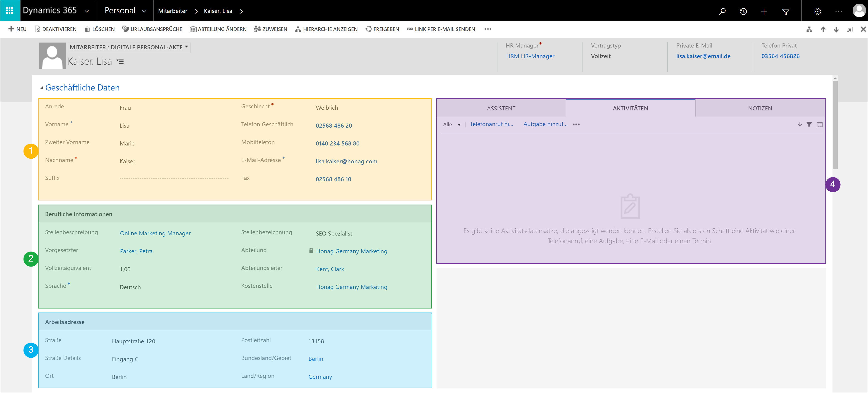The height and width of the screenshot is (393, 868).
Task: Open recently viewed items history icon
Action: point(743,12)
